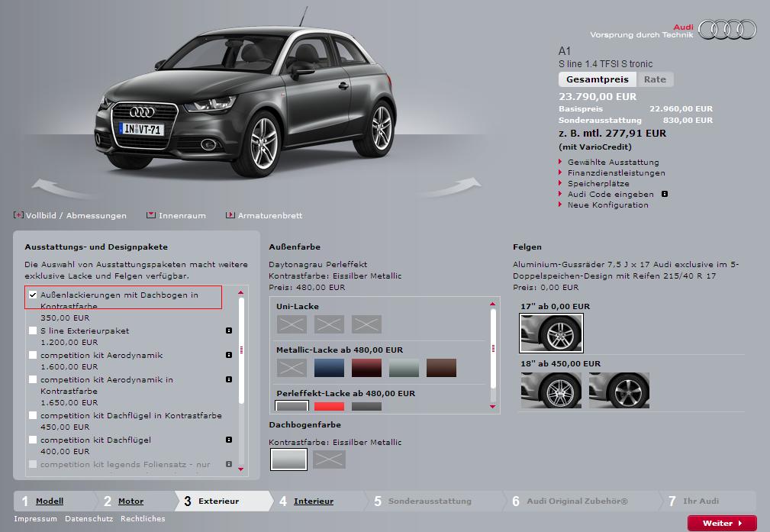Tick competition kit Dachflügel for 400,00 EUR

[x=33, y=440]
